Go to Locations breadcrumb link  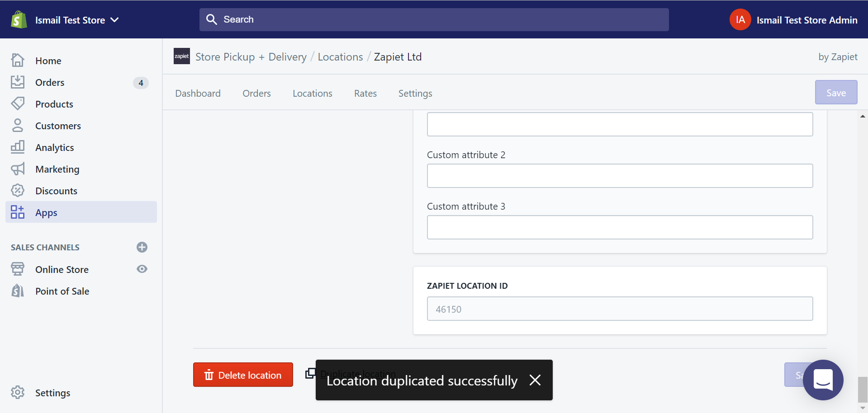coord(340,57)
